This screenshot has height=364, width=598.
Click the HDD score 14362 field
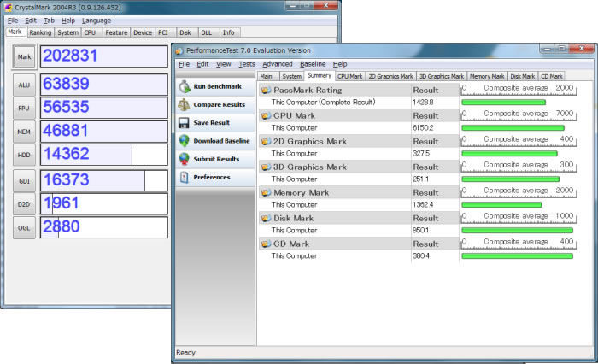104,155
